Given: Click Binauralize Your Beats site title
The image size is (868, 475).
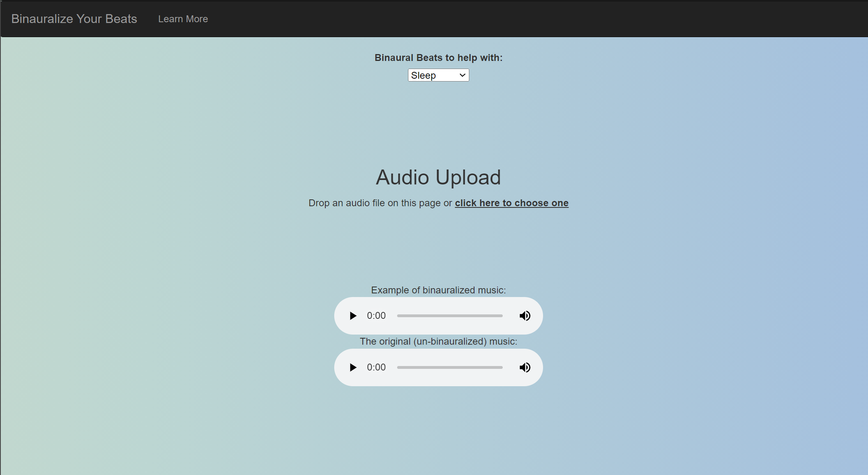Looking at the screenshot, I should 74,19.
